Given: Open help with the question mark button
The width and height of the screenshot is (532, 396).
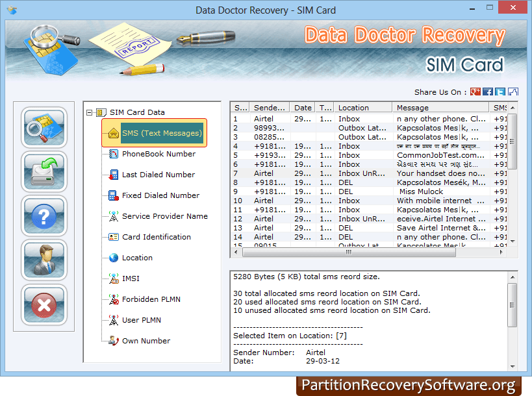Looking at the screenshot, I should pos(44,216).
